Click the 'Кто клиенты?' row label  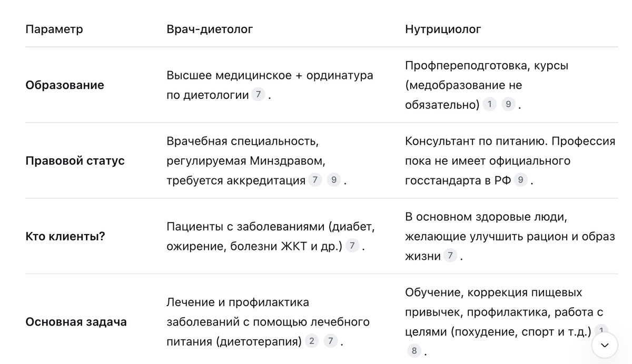(65, 236)
